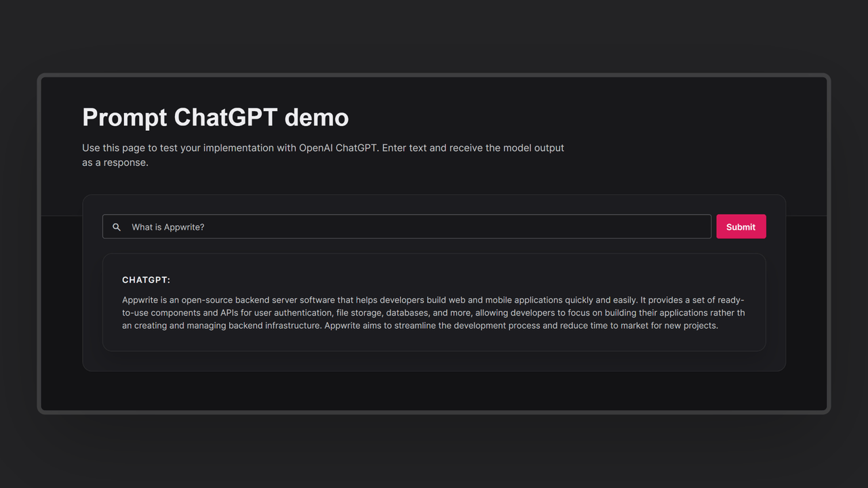Click the pink Submit button
Image resolution: width=868 pixels, height=488 pixels.
click(x=741, y=227)
